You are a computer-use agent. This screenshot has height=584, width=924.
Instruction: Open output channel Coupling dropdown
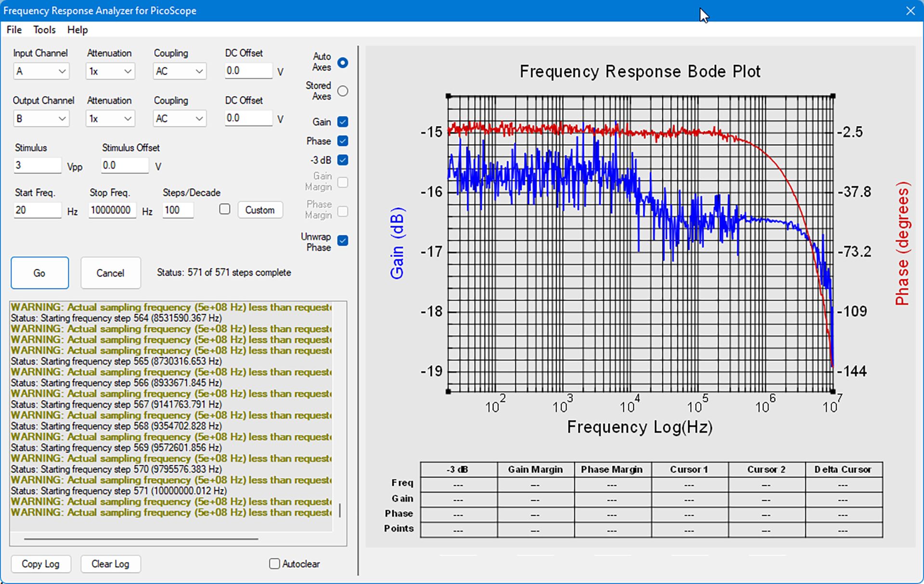click(x=180, y=118)
